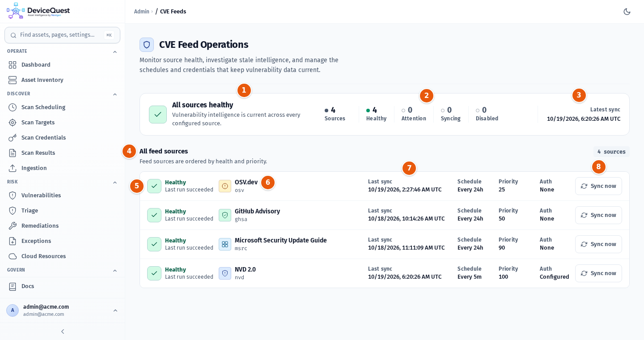Screen dimensions: 644x340
Task: Click the OSV.dev source icon
Action: click(x=225, y=186)
